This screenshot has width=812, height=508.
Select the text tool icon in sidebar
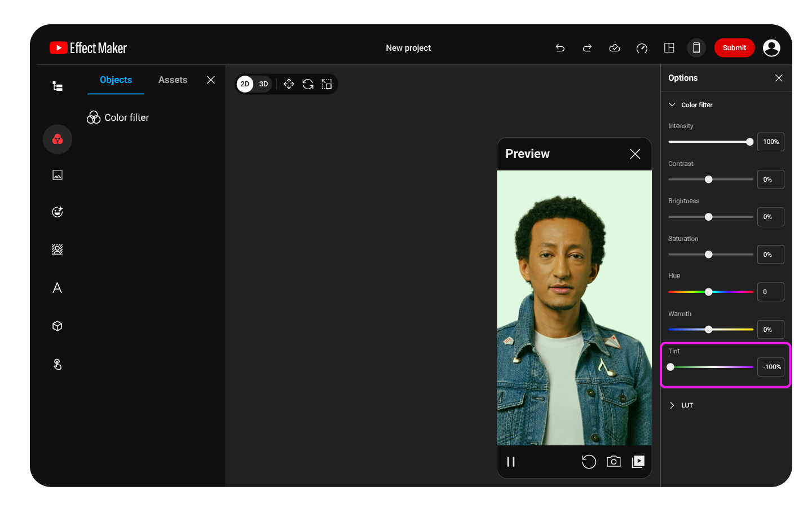pyautogui.click(x=57, y=288)
